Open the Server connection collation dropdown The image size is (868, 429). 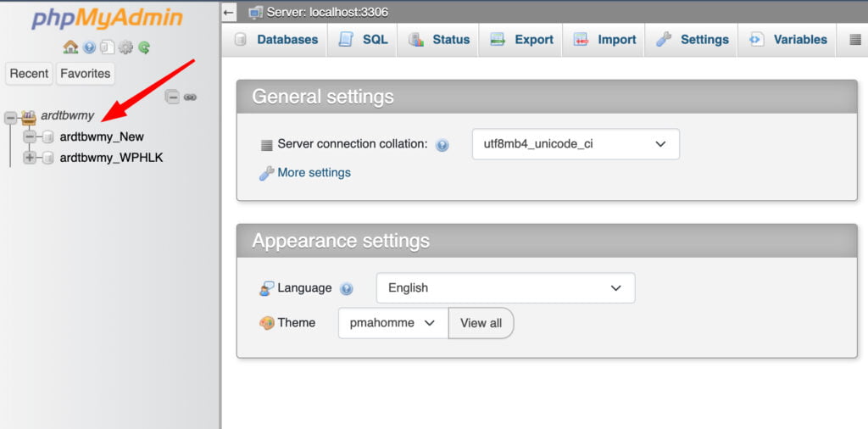click(x=576, y=144)
